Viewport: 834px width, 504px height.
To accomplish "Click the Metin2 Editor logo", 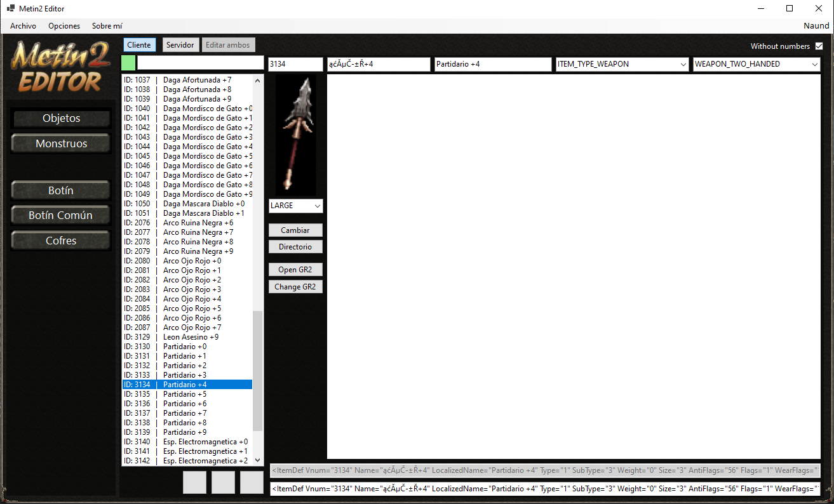I will coord(60,67).
